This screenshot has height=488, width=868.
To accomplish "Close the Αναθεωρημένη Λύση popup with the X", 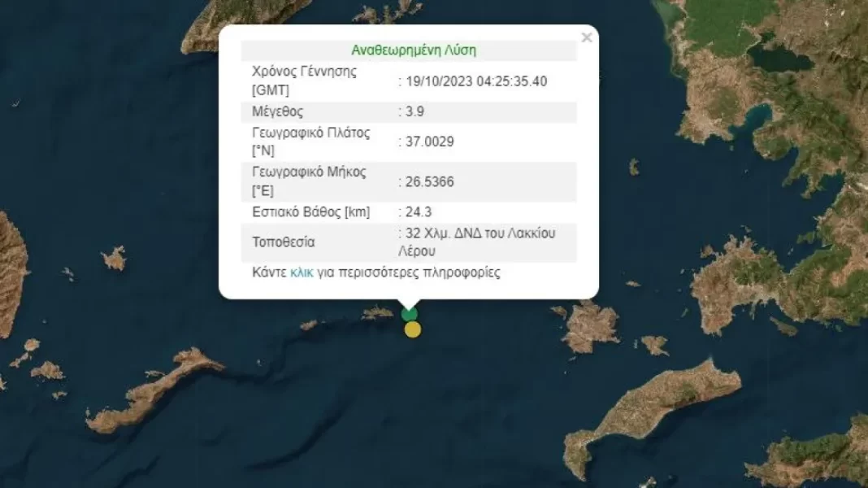I will tap(587, 37).
